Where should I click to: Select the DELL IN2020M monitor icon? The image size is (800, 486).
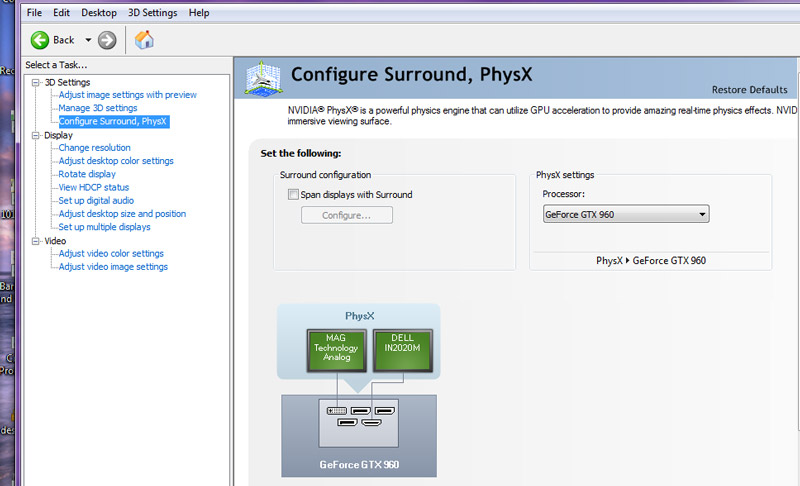click(403, 350)
